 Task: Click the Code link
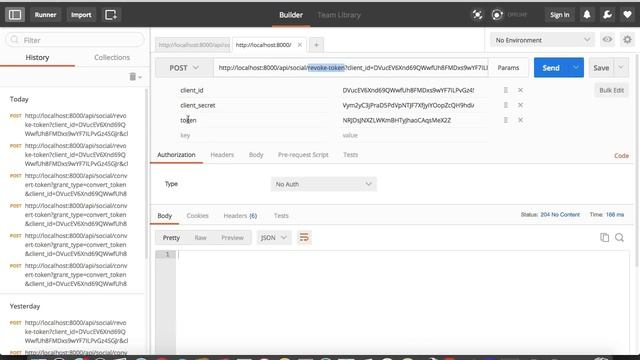[621, 156]
